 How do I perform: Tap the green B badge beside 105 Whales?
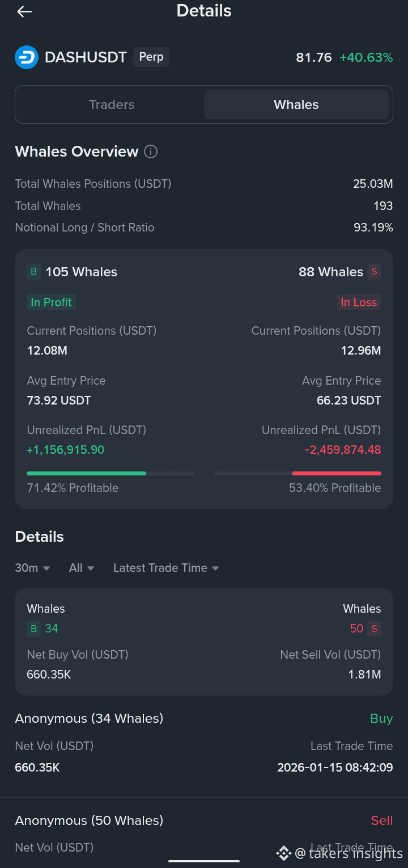[33, 272]
